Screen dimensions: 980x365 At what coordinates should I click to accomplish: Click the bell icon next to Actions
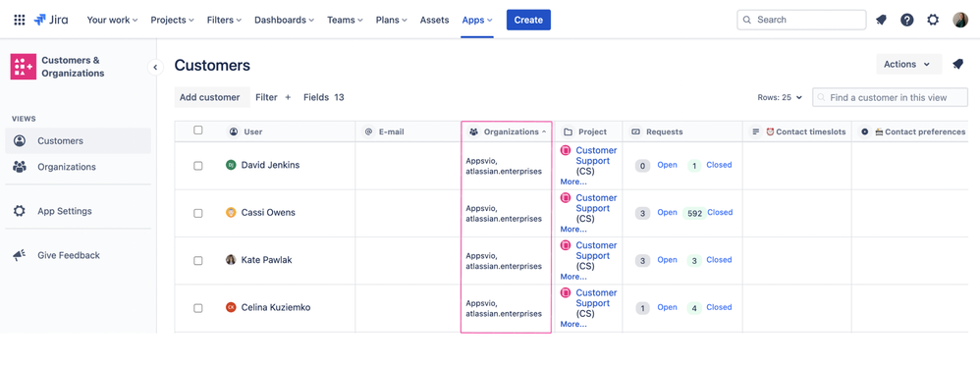[957, 65]
